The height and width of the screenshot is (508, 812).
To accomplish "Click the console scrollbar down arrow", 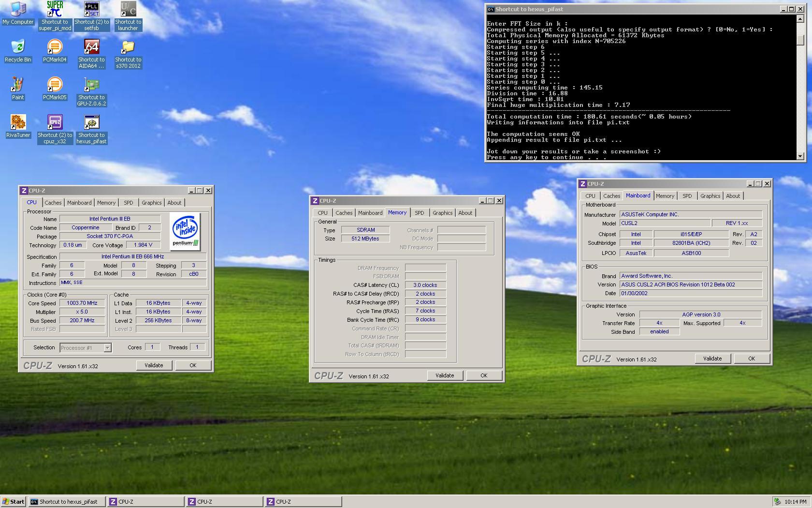I will 800,156.
